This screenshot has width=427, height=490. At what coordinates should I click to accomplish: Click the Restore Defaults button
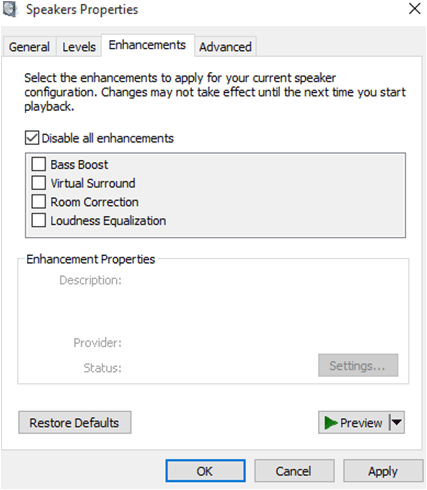[x=75, y=422]
